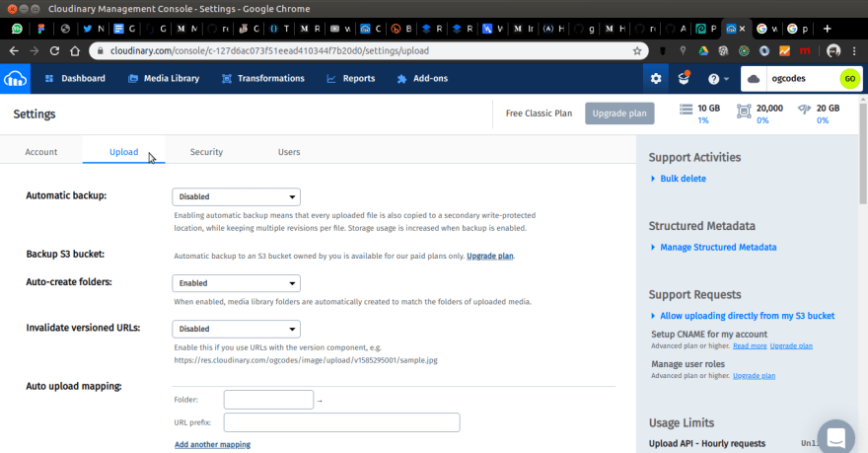Click the Upgrade plan button

pyautogui.click(x=619, y=113)
